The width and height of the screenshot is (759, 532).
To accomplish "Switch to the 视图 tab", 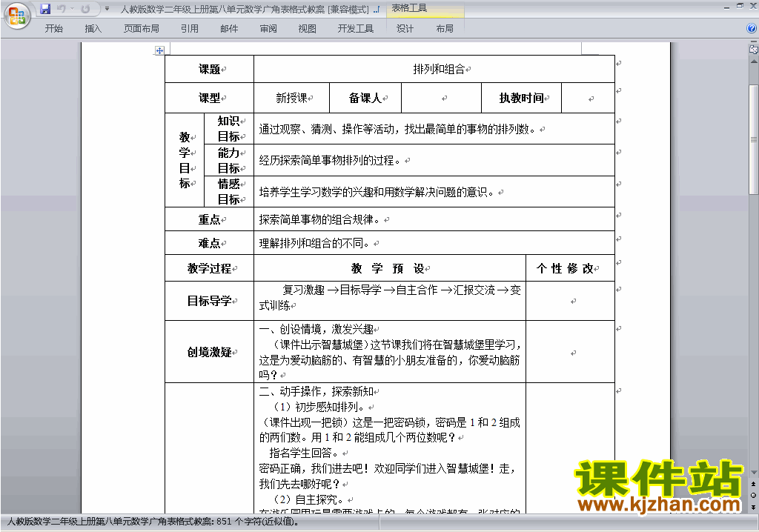I will pos(308,29).
